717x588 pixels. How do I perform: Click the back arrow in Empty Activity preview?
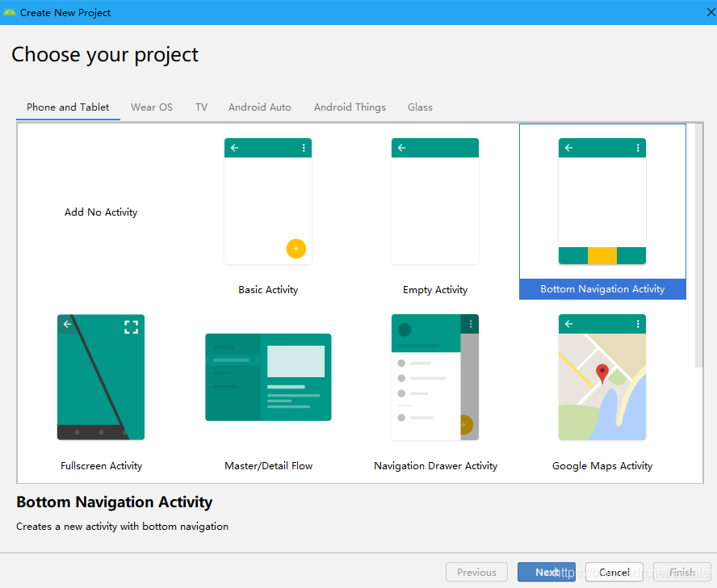(x=401, y=148)
